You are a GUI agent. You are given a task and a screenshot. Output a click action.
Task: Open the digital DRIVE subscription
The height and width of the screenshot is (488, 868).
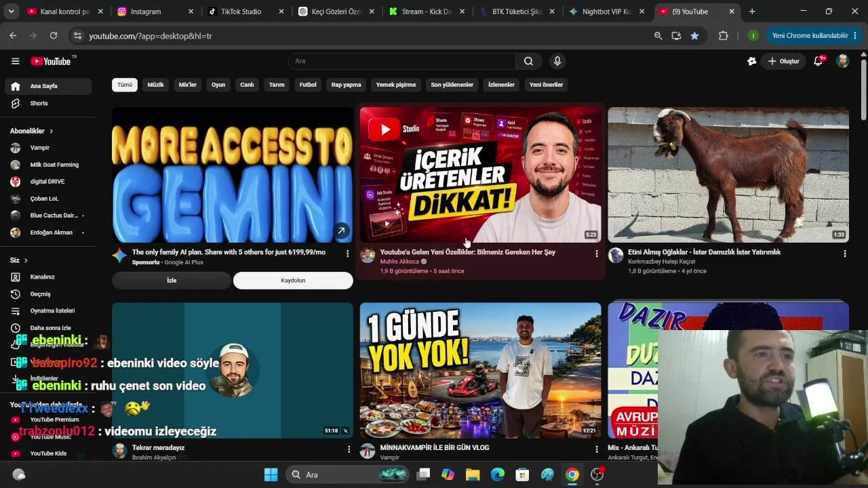pos(47,182)
